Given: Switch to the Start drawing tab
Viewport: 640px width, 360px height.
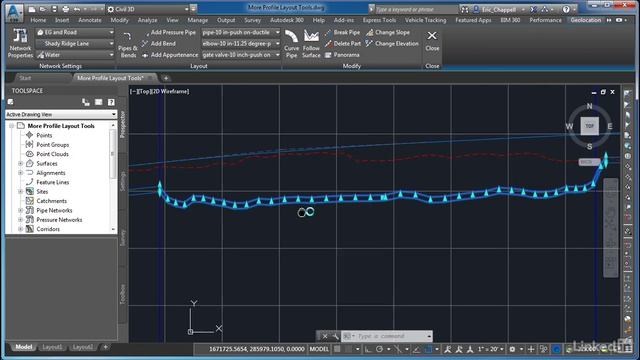Looking at the screenshot, I should 25,78.
